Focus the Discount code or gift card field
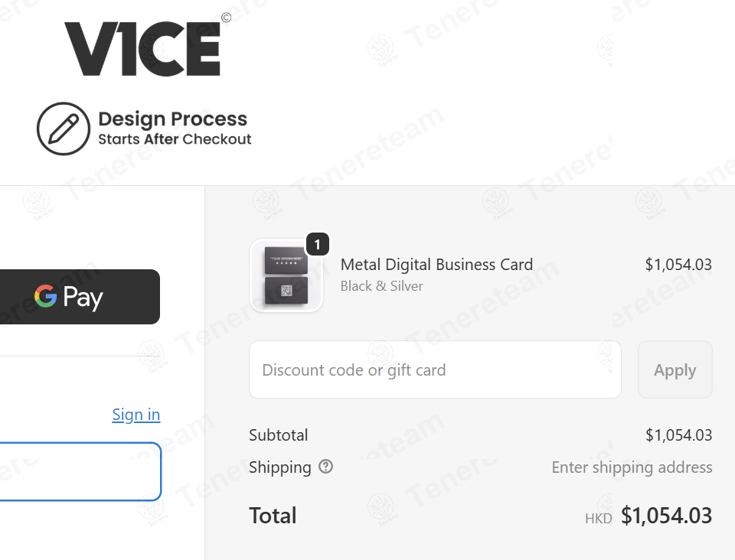 pos(435,370)
